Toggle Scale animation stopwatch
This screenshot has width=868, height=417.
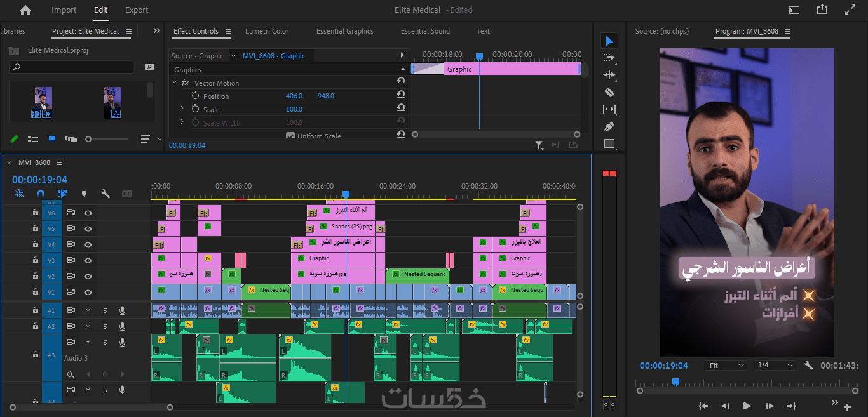(x=195, y=109)
